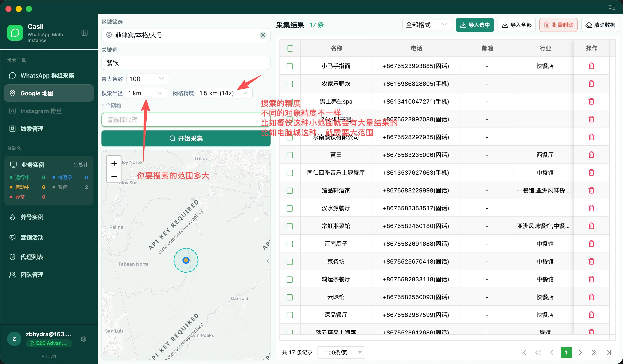Open WhatsApp 群组采集 in sidebar
Viewport: 623px width, 364px height.
(x=49, y=75)
